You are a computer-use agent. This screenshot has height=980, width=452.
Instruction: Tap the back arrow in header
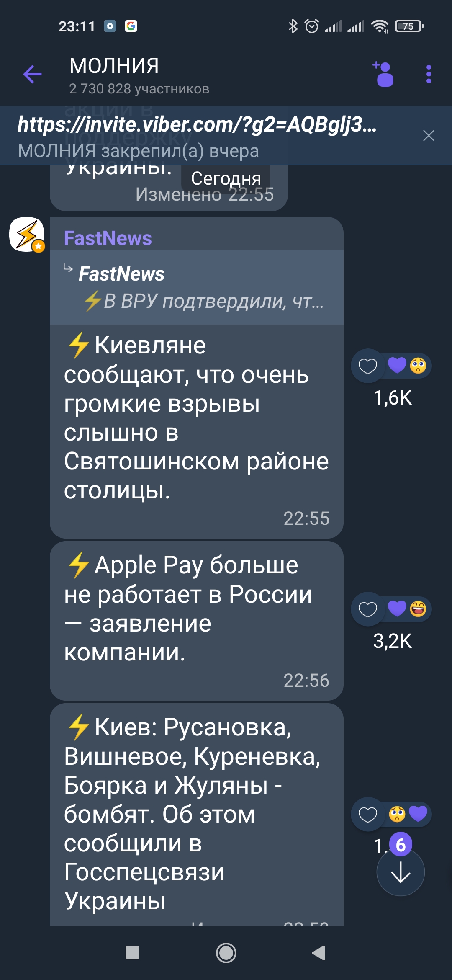pyautogui.click(x=32, y=75)
